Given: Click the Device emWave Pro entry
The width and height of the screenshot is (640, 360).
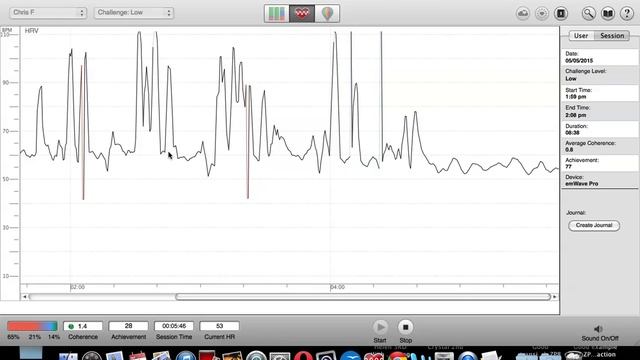Looking at the screenshot, I should pos(600,180).
